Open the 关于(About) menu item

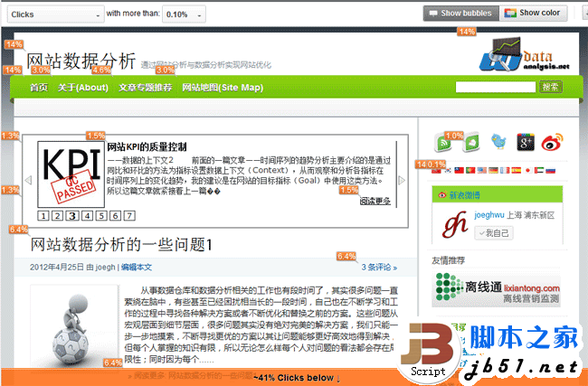[x=83, y=88]
